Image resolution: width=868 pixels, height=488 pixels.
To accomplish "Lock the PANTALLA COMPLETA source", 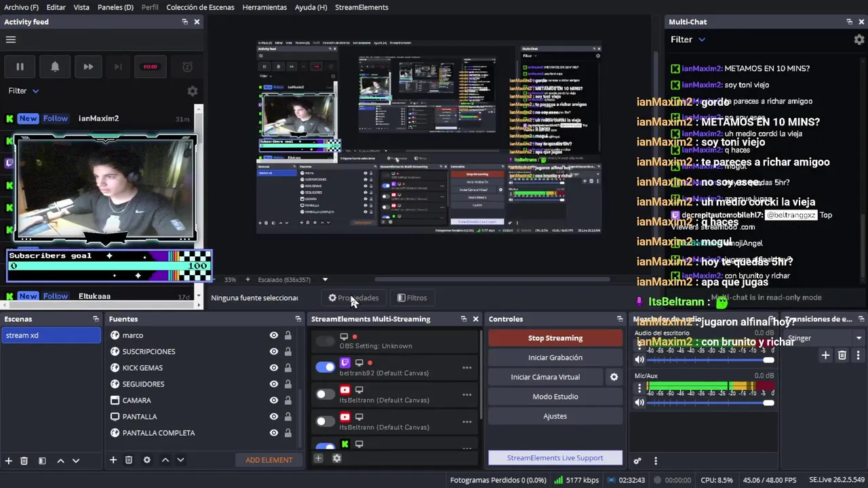I will coord(288,433).
